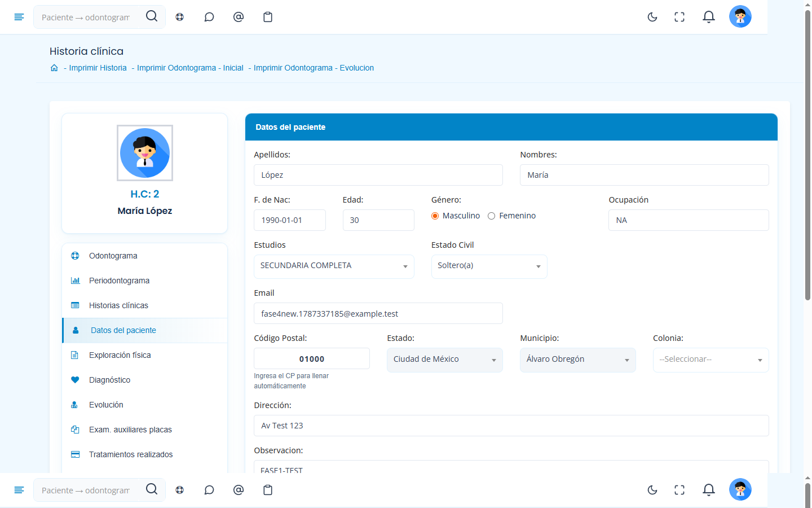Click the Exploración física document icon
812x508 pixels.
74,355
